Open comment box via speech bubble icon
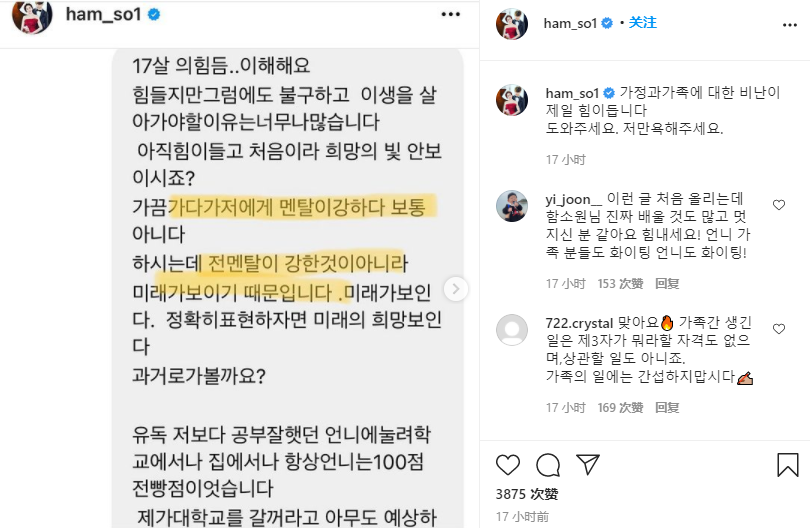 tap(548, 464)
